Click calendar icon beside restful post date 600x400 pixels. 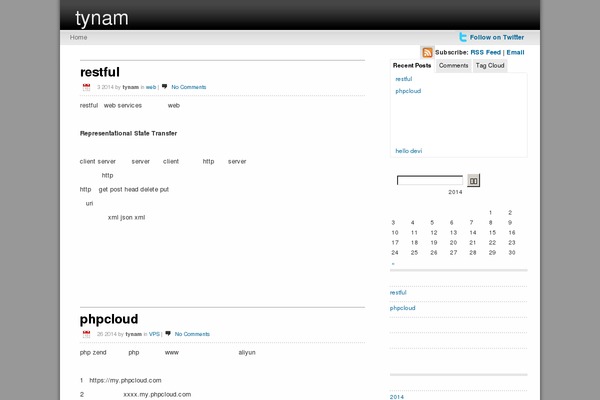(86, 87)
